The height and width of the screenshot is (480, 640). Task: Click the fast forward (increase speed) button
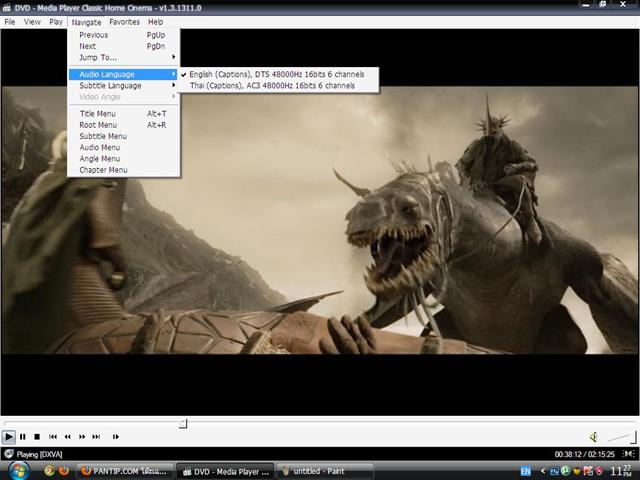tap(82, 437)
